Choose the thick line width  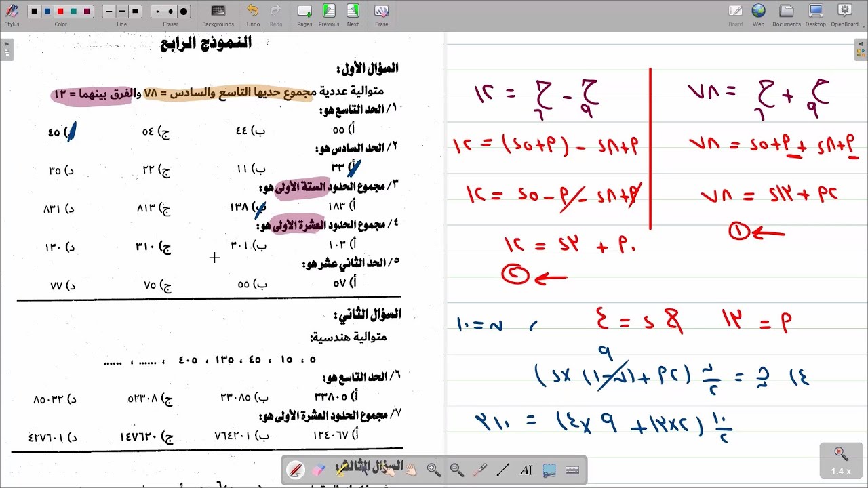(135, 12)
